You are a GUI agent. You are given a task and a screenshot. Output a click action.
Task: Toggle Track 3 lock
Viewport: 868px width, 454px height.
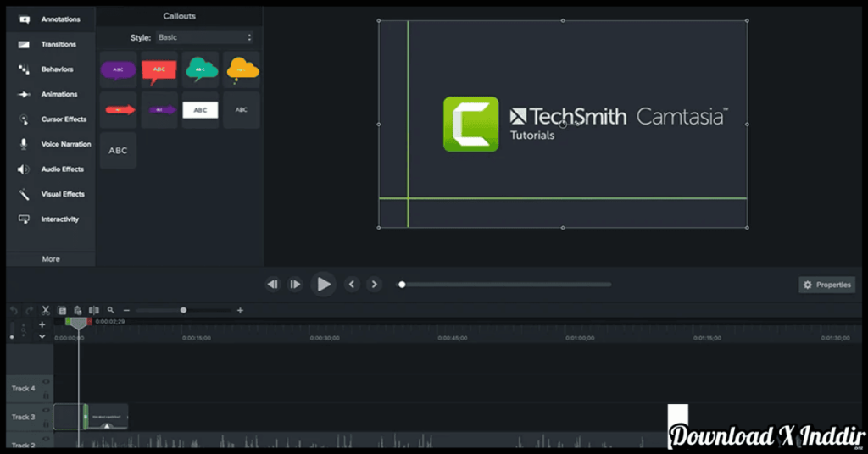click(46, 424)
